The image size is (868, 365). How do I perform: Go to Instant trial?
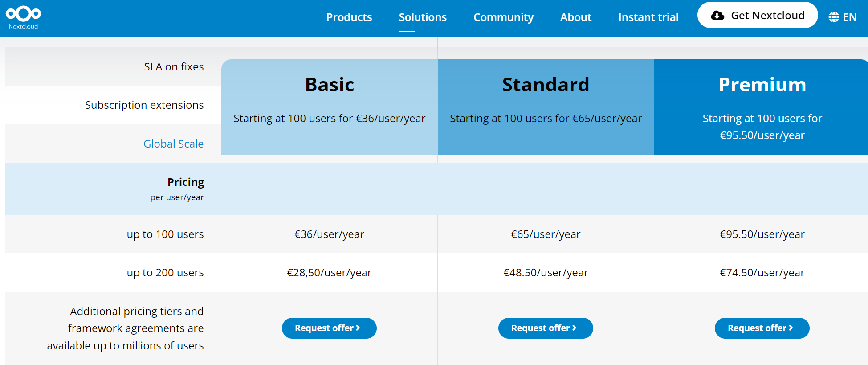pyautogui.click(x=648, y=17)
